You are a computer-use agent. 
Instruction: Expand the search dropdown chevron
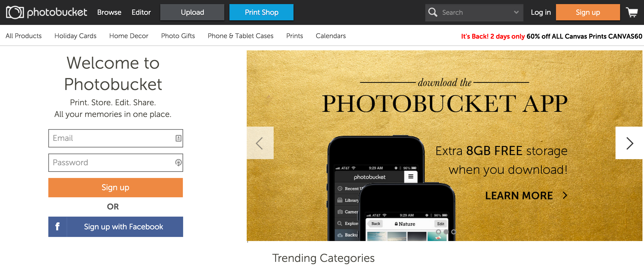(516, 12)
